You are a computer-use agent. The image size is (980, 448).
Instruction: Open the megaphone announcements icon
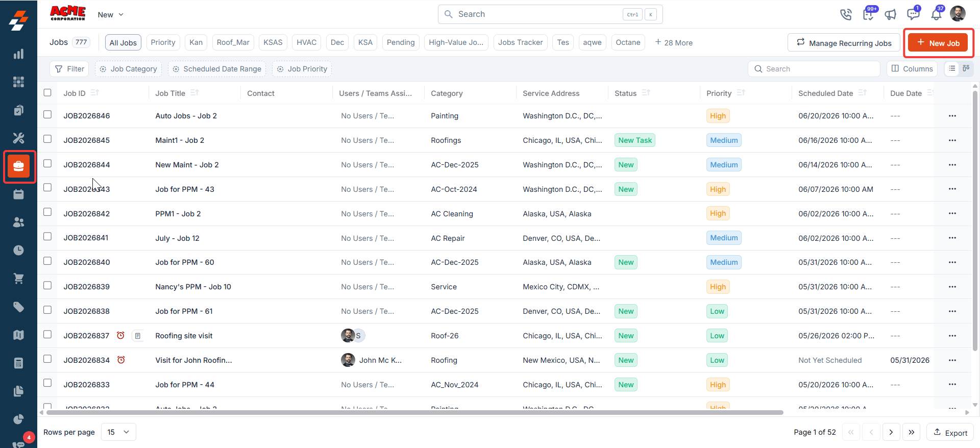tap(891, 14)
